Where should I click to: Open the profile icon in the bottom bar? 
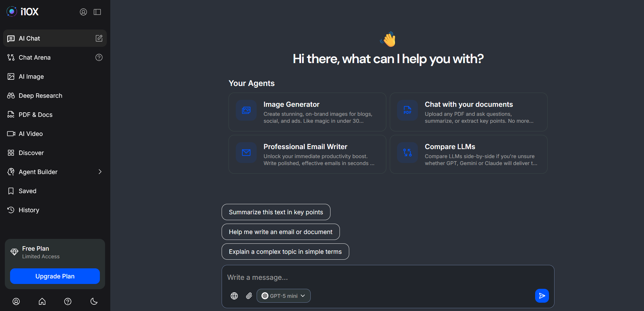[16, 301]
